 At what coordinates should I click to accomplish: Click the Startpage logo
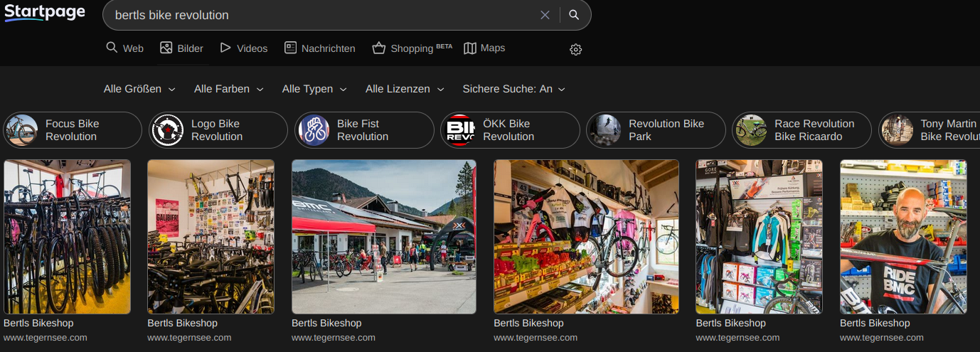[45, 13]
